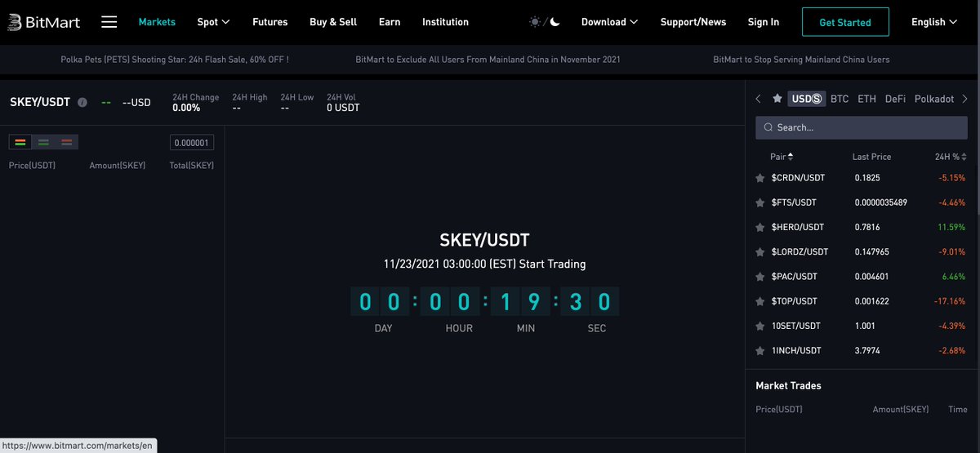
Task: Open the English language dropdown
Action: pyautogui.click(x=934, y=22)
